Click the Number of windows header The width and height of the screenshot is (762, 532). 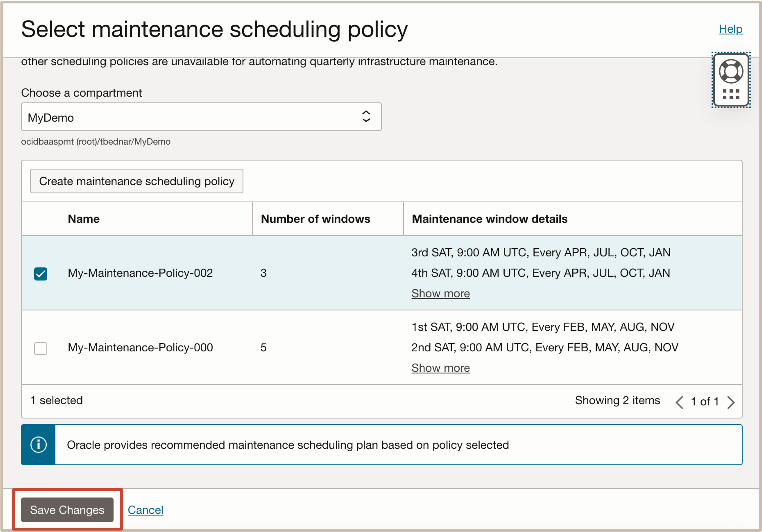(315, 219)
